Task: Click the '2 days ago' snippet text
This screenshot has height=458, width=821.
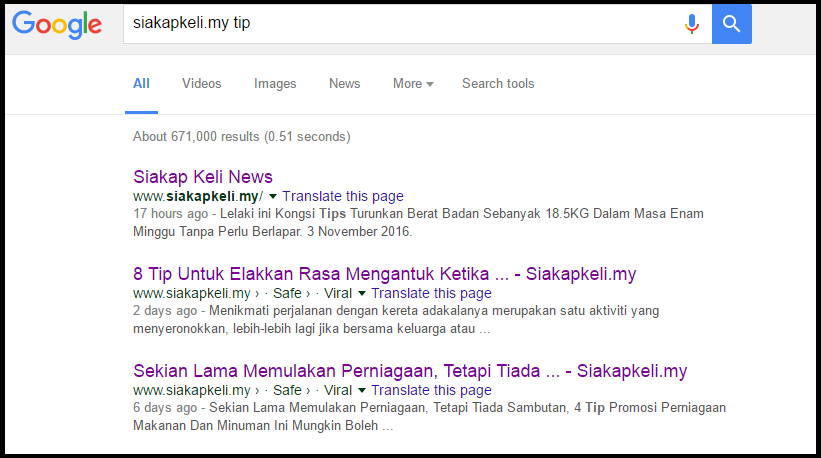Action: 164,311
